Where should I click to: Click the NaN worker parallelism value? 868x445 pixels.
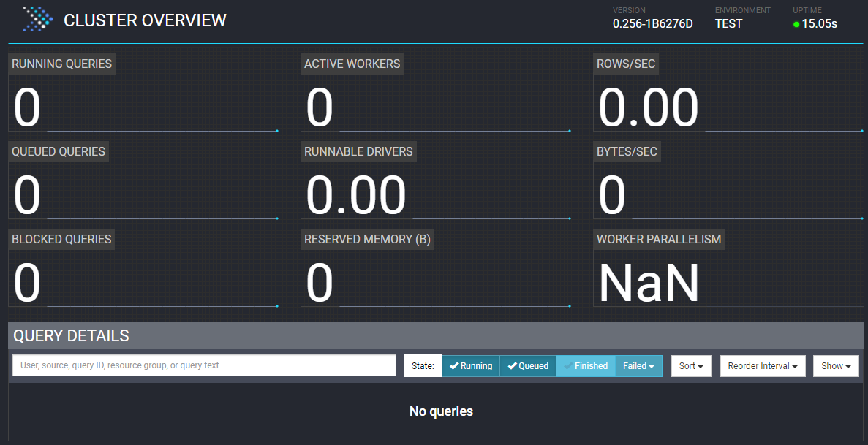tap(649, 282)
